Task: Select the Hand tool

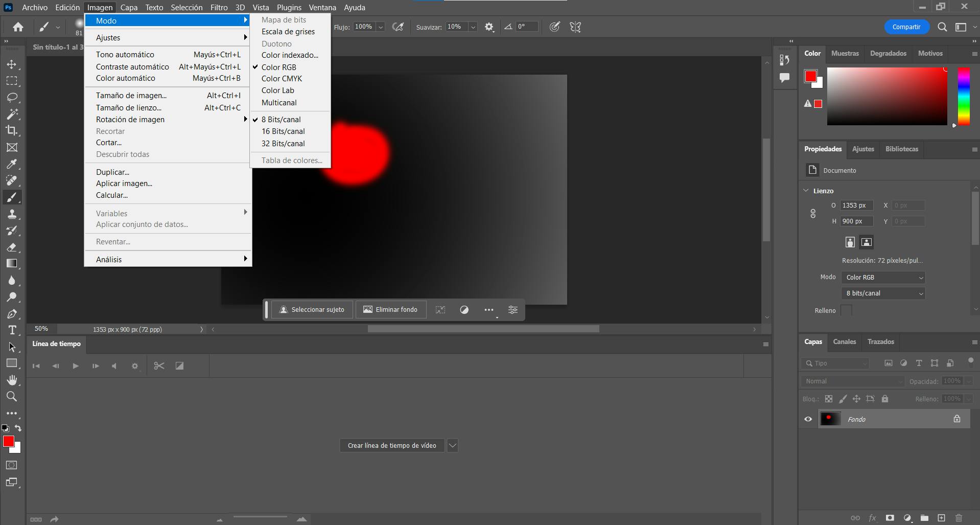Action: point(12,380)
